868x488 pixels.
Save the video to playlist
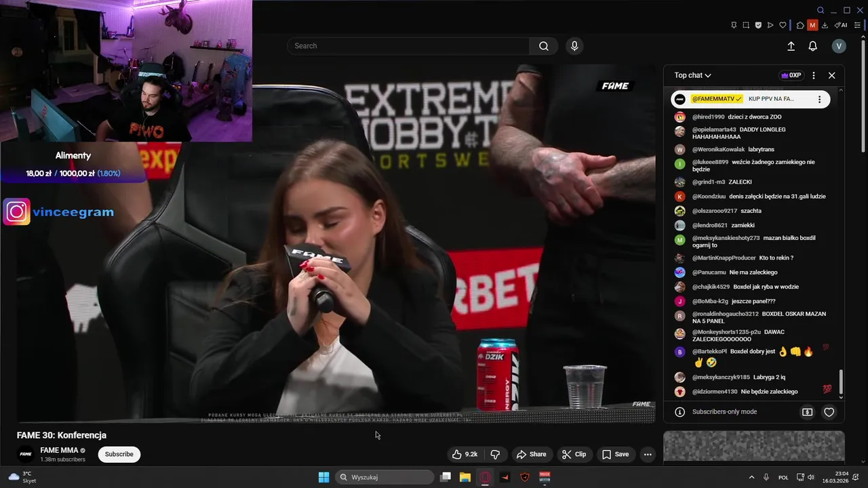(x=615, y=454)
